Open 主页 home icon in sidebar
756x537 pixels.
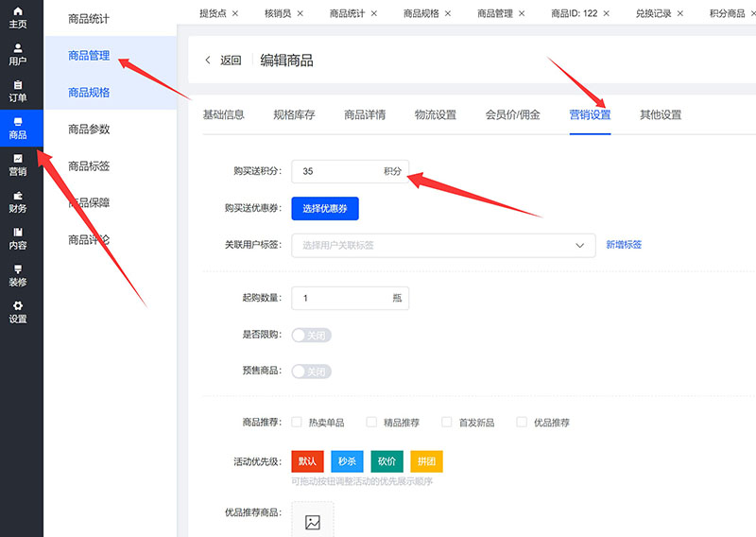tap(17, 16)
